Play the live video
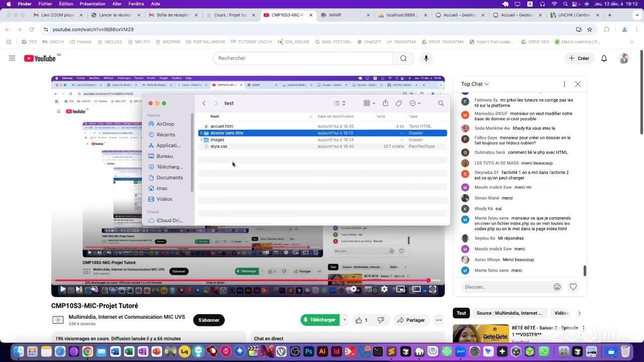This screenshot has width=644, height=362. click(x=63, y=289)
